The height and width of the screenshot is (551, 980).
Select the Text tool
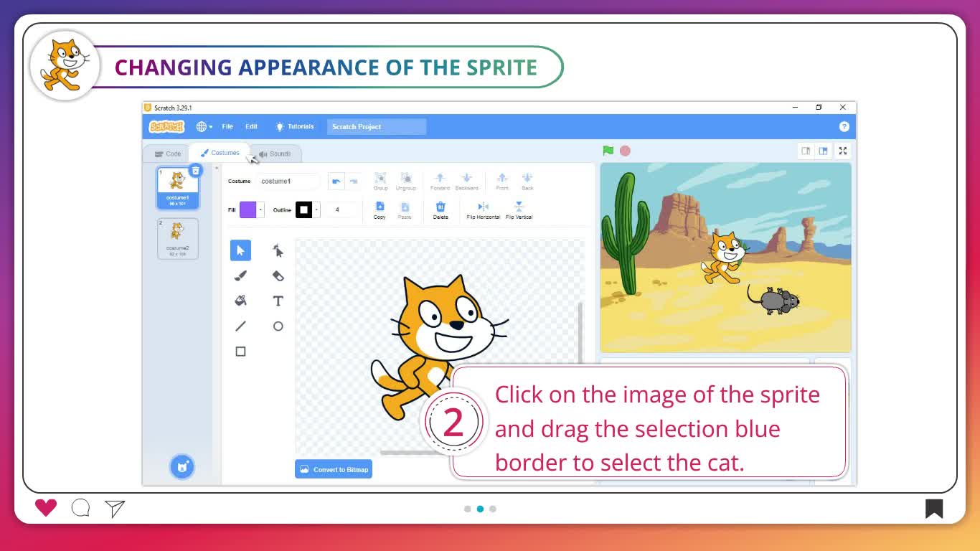tap(278, 301)
